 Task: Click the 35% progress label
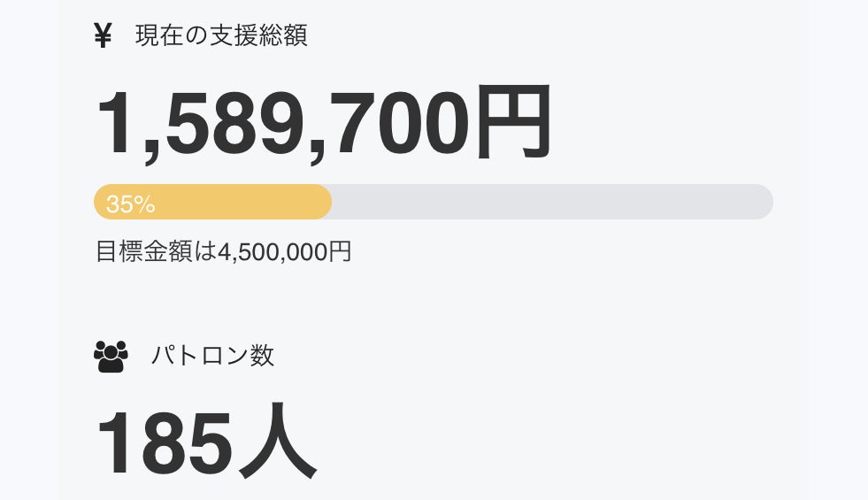click(130, 204)
